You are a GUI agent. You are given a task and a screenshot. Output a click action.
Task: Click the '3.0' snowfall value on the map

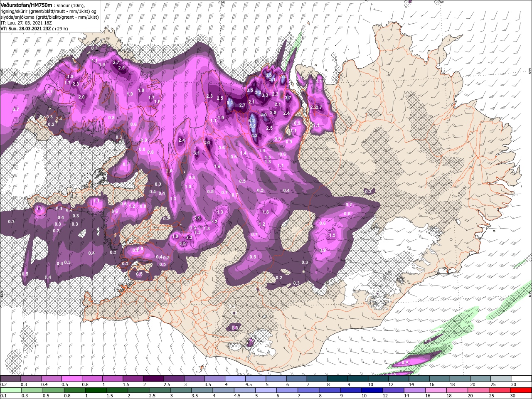point(207,143)
